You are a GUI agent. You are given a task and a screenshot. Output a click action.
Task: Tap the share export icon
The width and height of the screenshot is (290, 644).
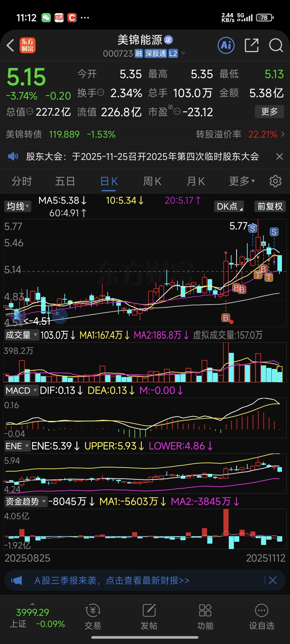[252, 45]
